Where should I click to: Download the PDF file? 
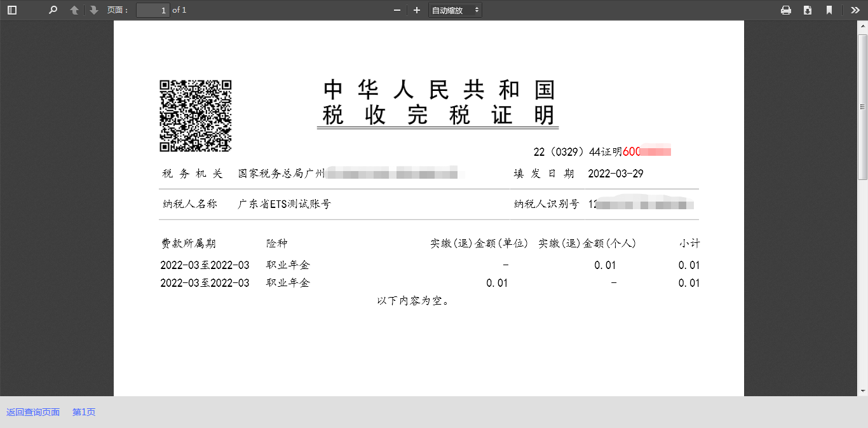(808, 10)
